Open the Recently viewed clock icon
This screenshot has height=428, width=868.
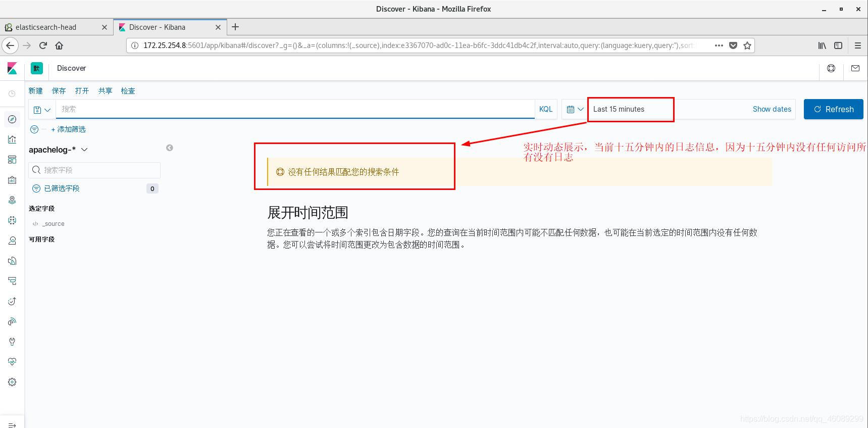[12, 94]
